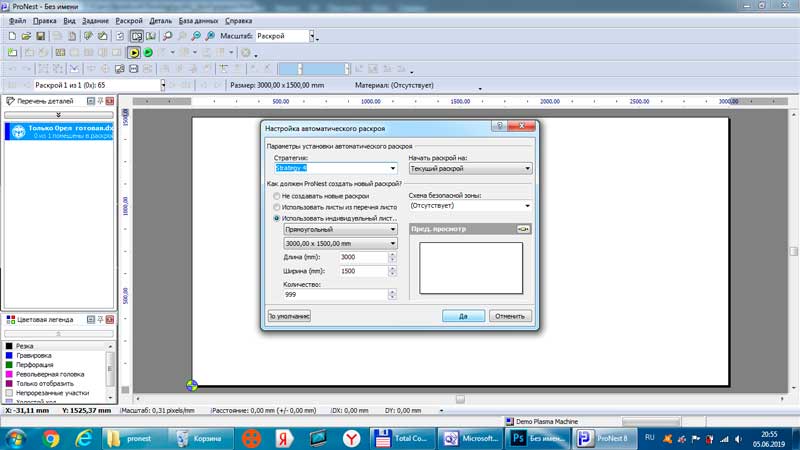Click the preview pane toggle icon
Screen dimensions: 800x450
click(x=523, y=229)
